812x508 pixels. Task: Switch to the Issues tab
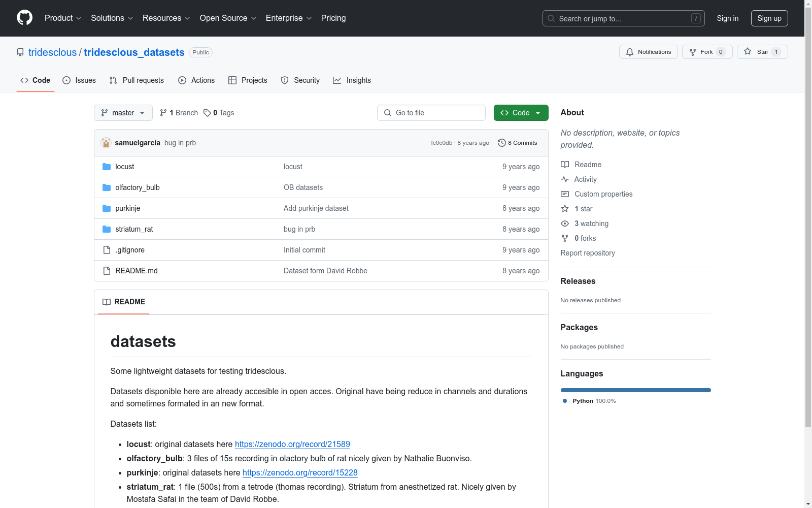pos(79,80)
